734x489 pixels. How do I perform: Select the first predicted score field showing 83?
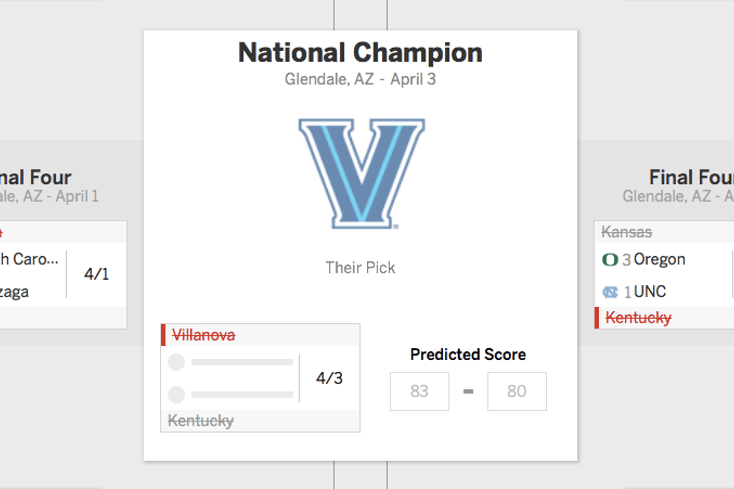coord(419,391)
